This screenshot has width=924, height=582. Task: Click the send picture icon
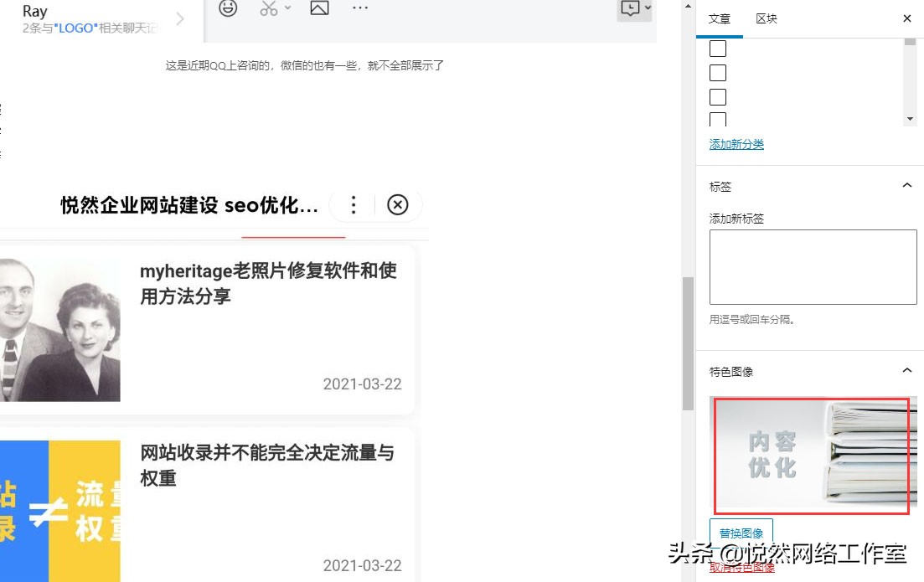[319, 8]
